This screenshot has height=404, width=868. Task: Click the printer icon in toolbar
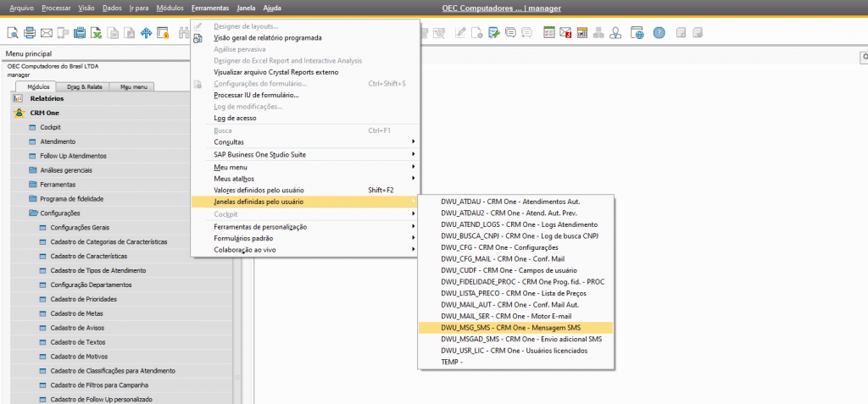click(x=29, y=33)
